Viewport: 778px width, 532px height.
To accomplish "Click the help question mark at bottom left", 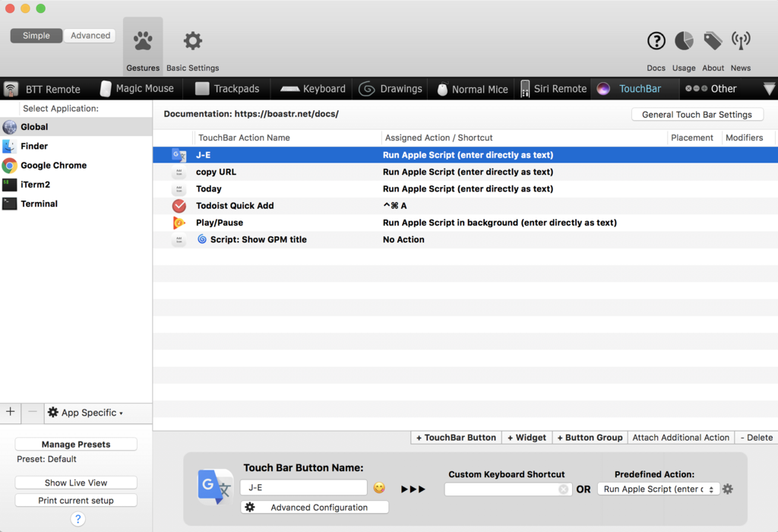I will pos(78,519).
